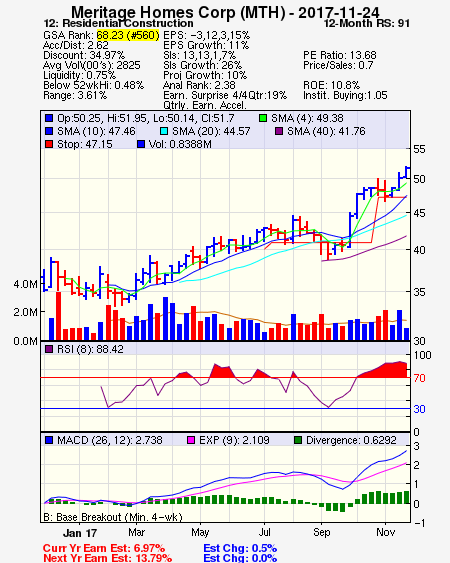Image resolution: width=450 pixels, height=563 pixels.
Task: Click the May date axis label
Action: coord(200,532)
